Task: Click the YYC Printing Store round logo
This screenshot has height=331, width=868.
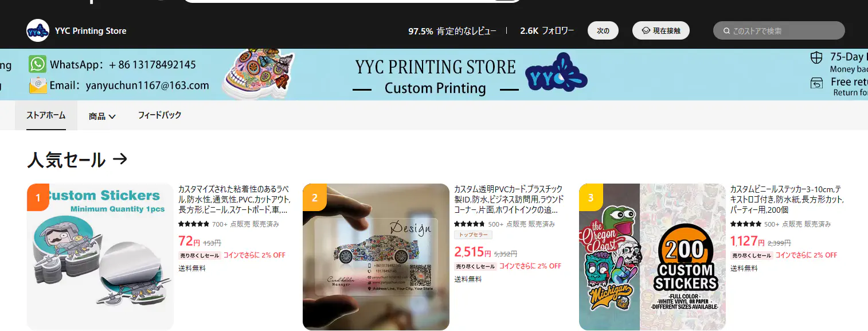Action: [x=38, y=30]
